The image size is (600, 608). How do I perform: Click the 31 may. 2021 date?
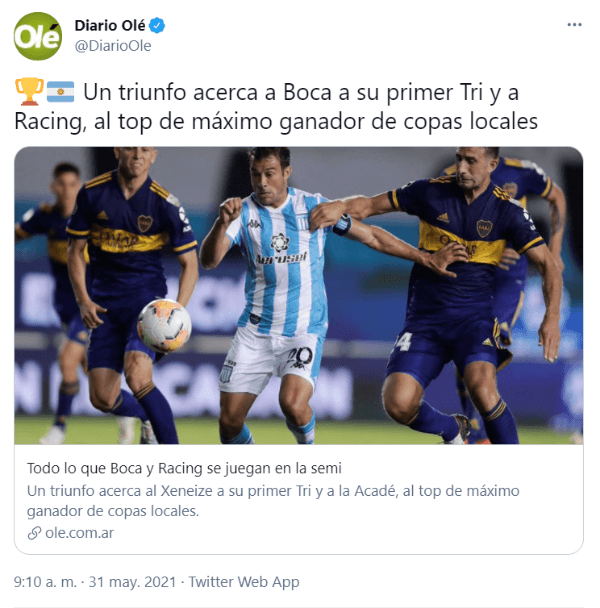click(132, 582)
